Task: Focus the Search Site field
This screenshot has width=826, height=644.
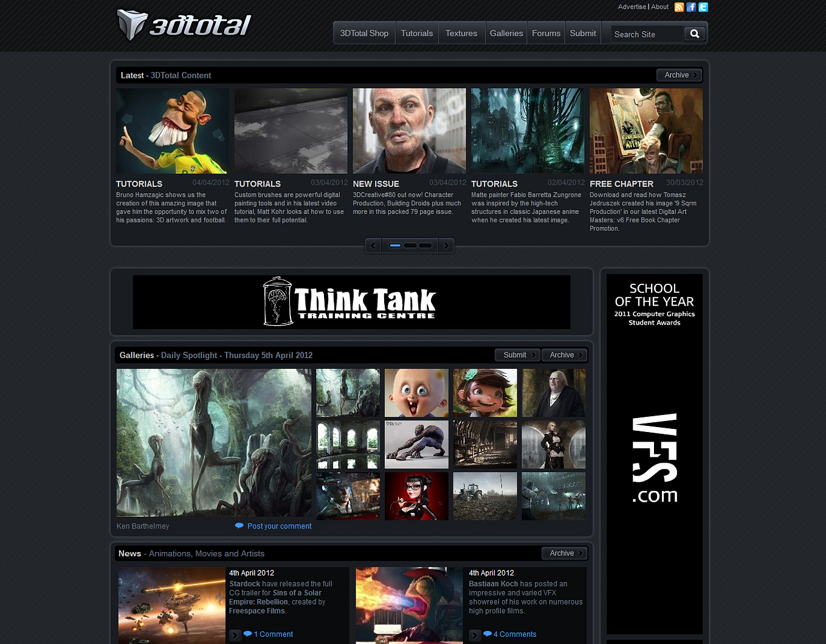Action: tap(647, 35)
